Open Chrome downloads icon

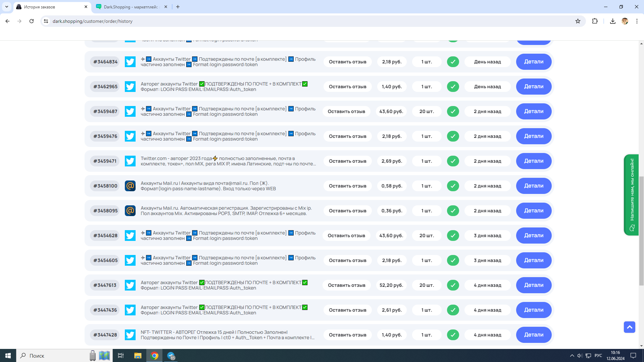click(612, 21)
